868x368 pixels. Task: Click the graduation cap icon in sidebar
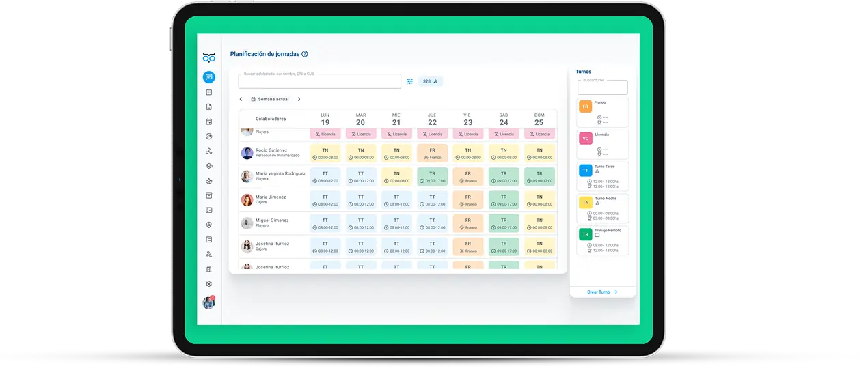209,166
